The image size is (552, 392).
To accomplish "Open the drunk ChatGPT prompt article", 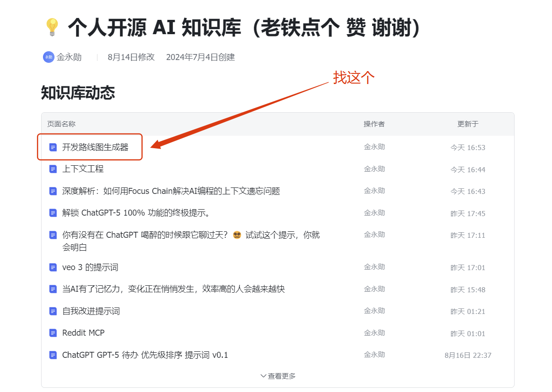I will pos(191,241).
